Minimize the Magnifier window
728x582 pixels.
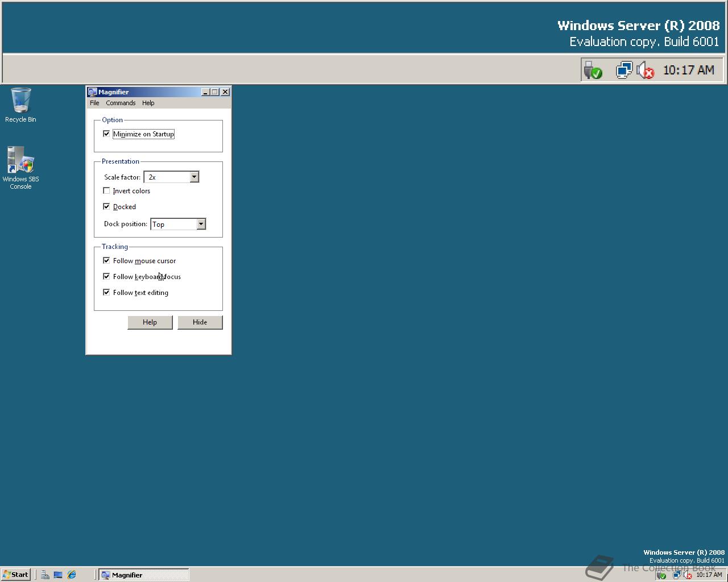pyautogui.click(x=205, y=92)
